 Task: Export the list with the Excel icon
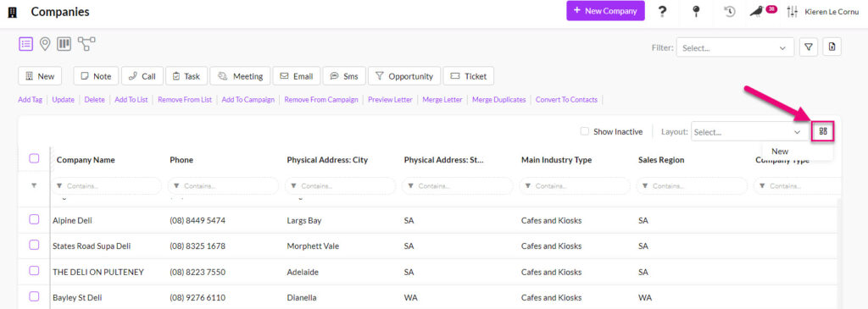click(x=832, y=47)
